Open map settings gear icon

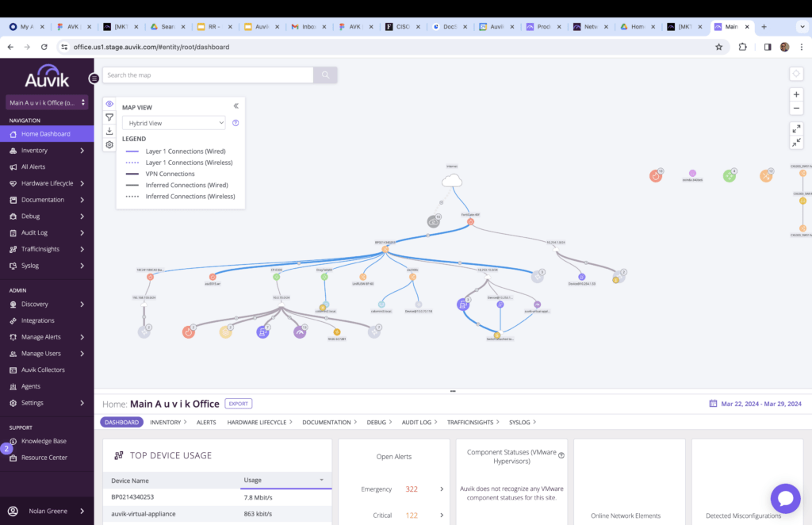click(x=109, y=145)
